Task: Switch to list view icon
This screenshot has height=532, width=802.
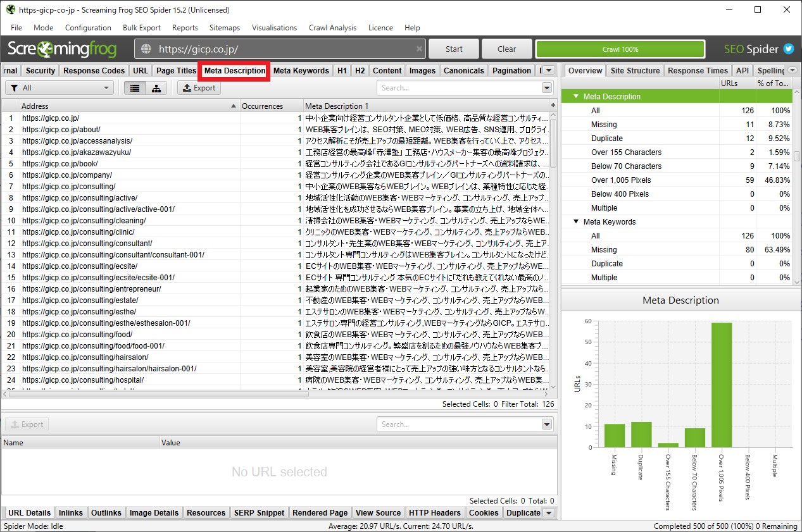Action: tap(134, 88)
